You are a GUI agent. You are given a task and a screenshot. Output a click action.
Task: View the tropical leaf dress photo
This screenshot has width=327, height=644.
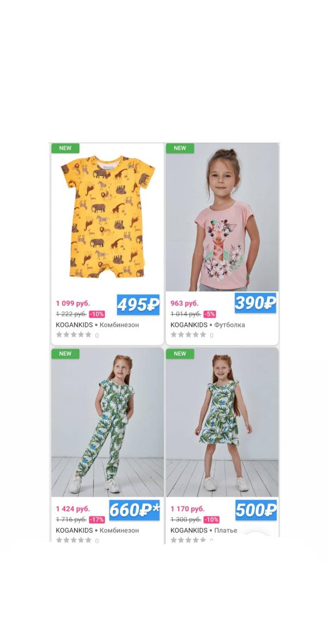pyautogui.click(x=222, y=422)
